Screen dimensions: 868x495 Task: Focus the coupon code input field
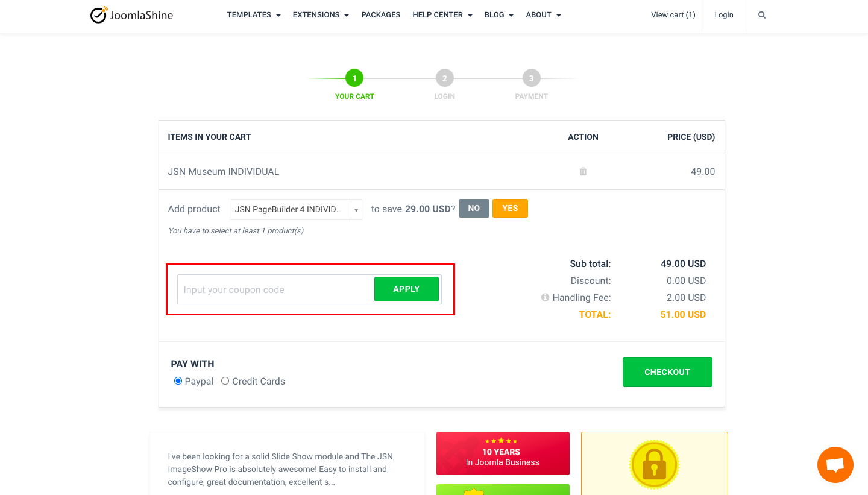click(x=276, y=290)
